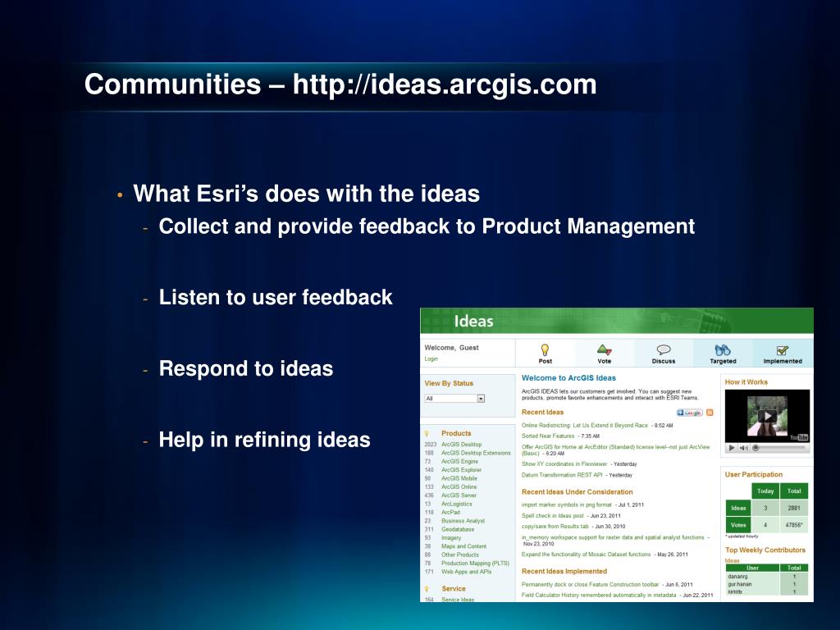
Task: Open the 'Sorted Near Features' idea
Action: pos(547,436)
